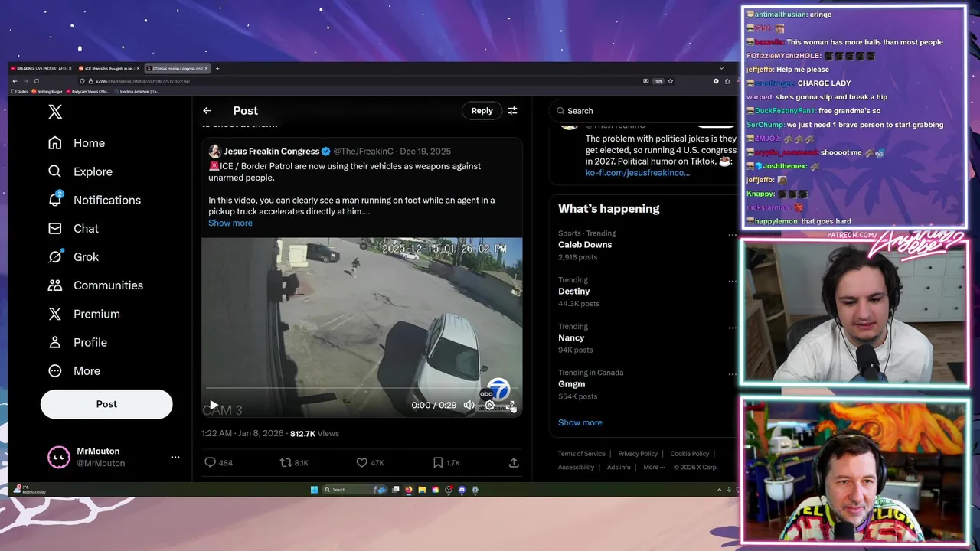Open the Destiny trending topic
Image resolution: width=980 pixels, height=551 pixels.
click(x=573, y=291)
